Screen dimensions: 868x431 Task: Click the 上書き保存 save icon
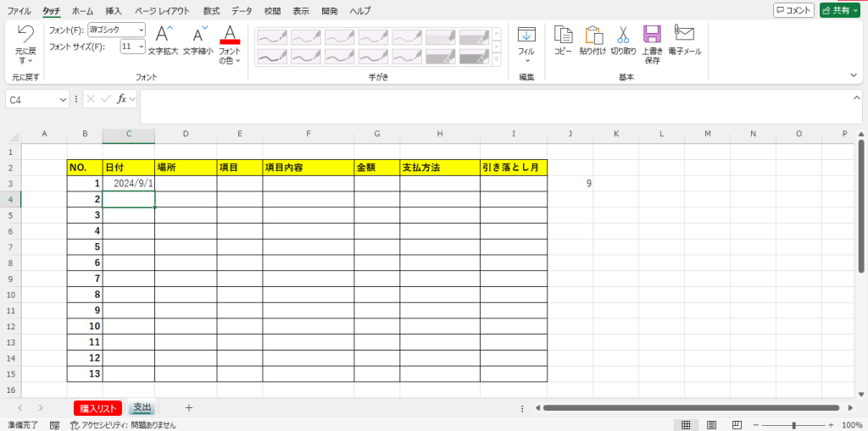tap(652, 36)
